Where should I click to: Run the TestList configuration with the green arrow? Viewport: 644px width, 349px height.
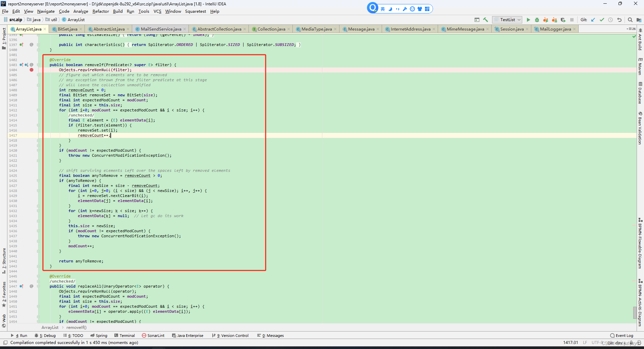point(528,20)
